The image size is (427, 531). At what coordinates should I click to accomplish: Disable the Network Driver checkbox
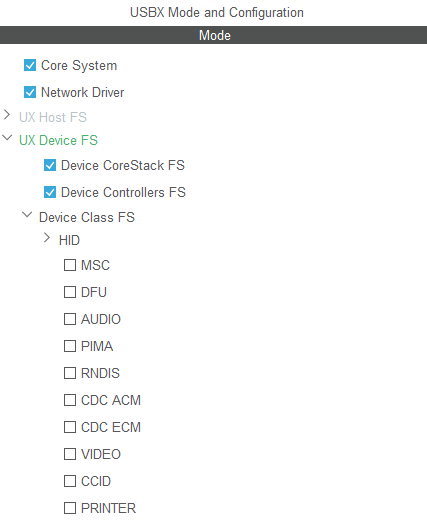tap(30, 92)
